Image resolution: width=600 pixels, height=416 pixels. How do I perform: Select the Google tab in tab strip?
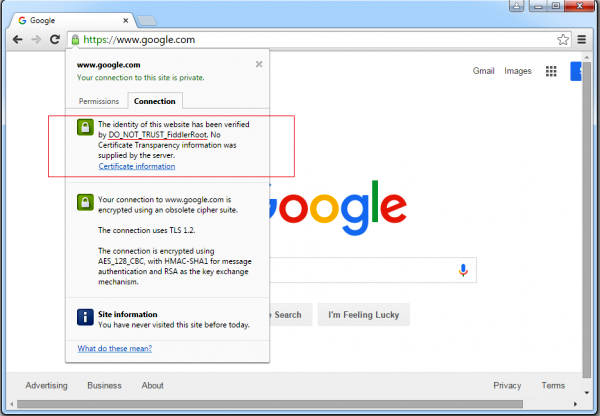click(x=73, y=20)
